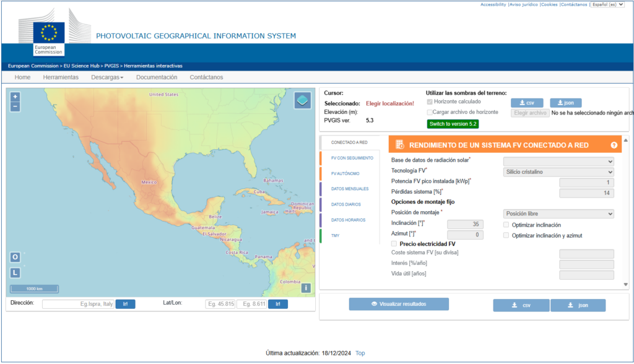Click the Cookies link

(x=549, y=4)
